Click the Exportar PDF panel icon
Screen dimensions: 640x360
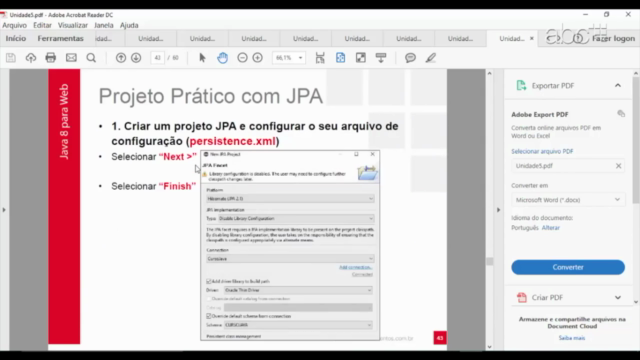pos(521,85)
